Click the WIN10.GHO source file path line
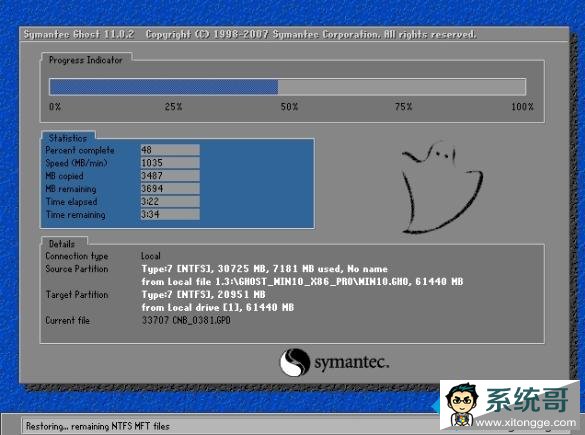 [302, 282]
